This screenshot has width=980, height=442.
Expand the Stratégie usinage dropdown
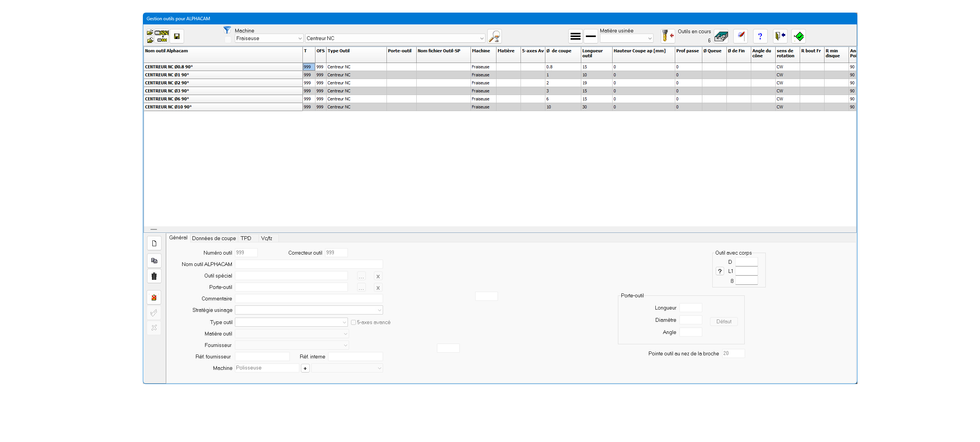[309, 310]
